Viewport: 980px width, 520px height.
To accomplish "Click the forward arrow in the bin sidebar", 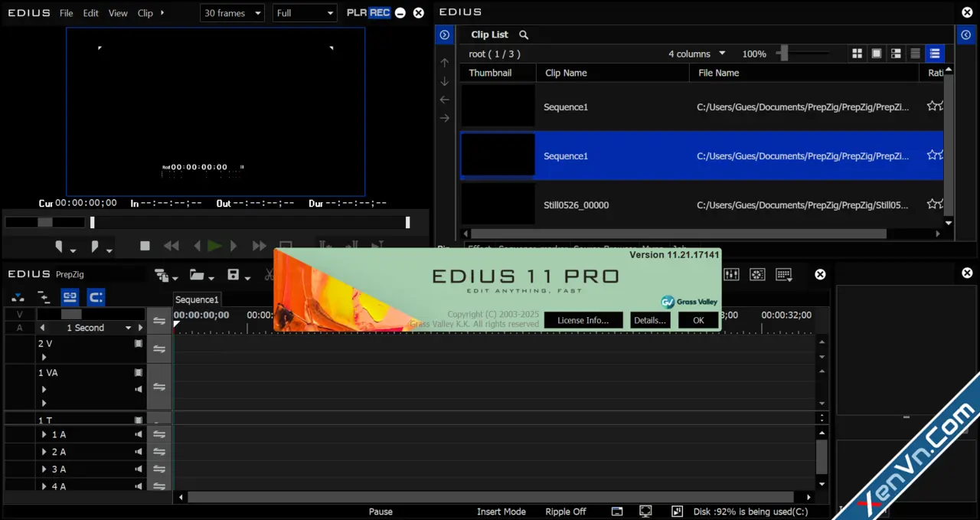I will point(444,118).
